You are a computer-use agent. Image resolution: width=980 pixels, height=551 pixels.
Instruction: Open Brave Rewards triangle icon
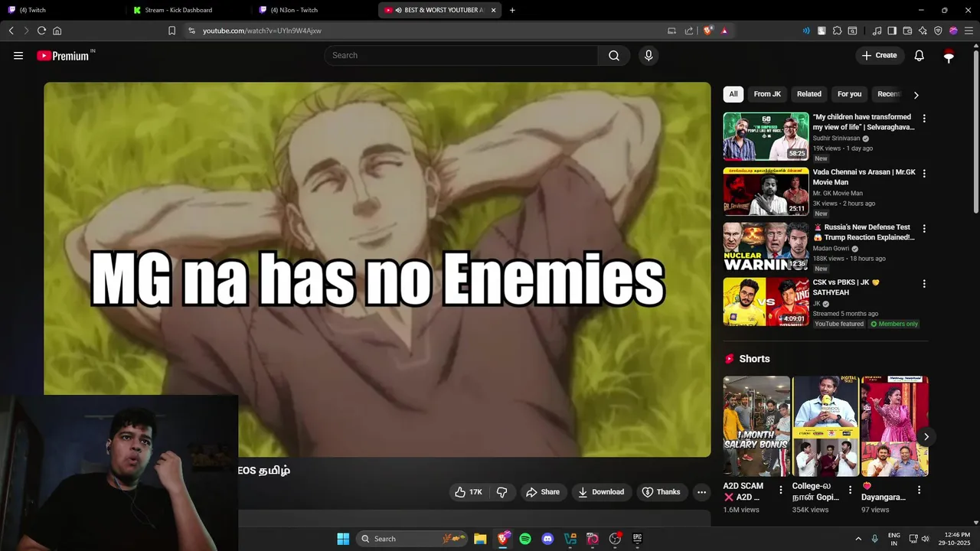pyautogui.click(x=724, y=31)
